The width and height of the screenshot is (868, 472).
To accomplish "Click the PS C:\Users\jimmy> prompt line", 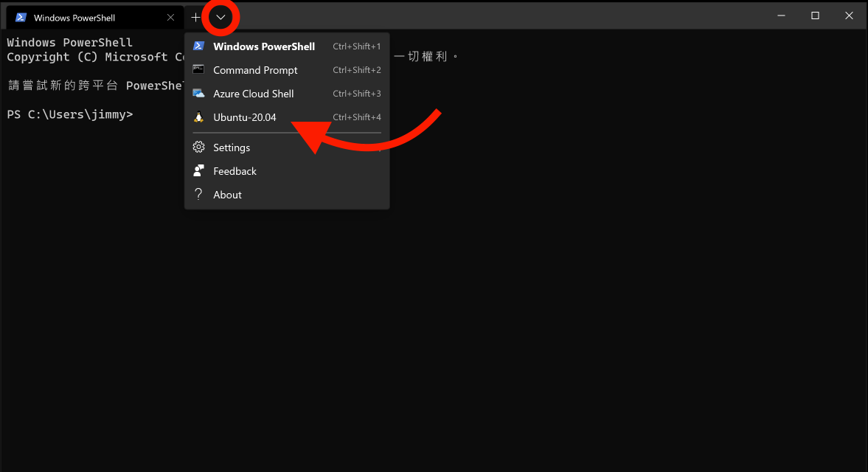I will tap(70, 114).
